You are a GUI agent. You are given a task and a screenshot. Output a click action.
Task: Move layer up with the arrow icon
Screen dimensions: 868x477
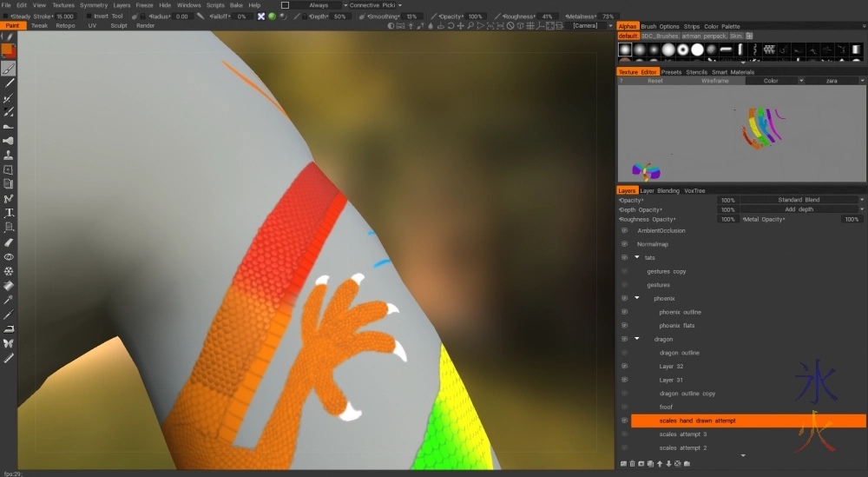point(659,464)
